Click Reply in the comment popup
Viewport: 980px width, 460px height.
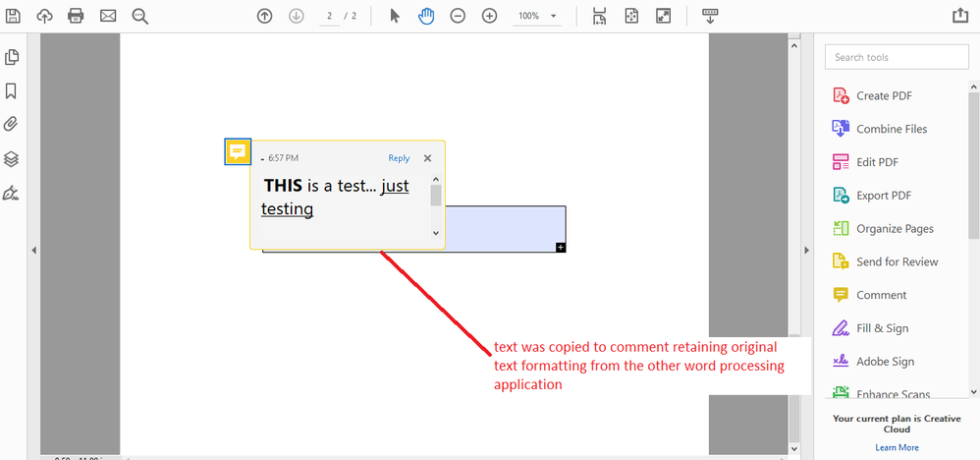click(x=399, y=158)
